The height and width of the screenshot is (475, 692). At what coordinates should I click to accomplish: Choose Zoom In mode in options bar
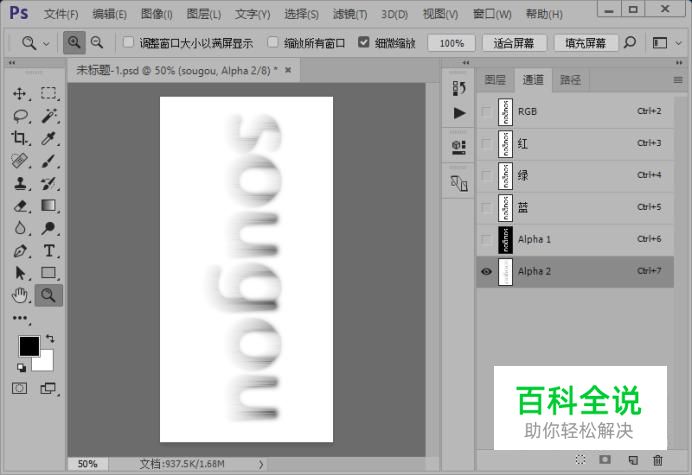pyautogui.click(x=74, y=43)
